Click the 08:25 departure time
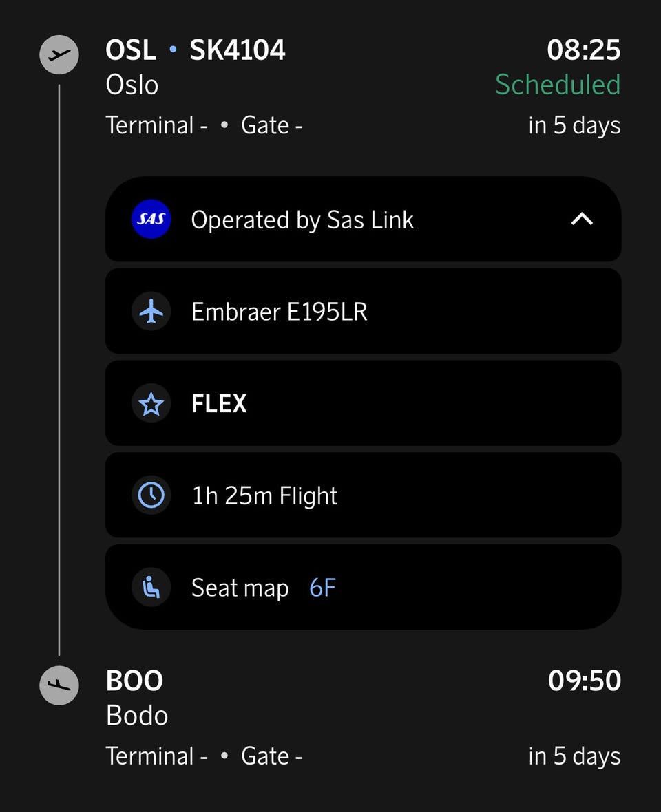The image size is (661, 812). pyautogui.click(x=584, y=50)
